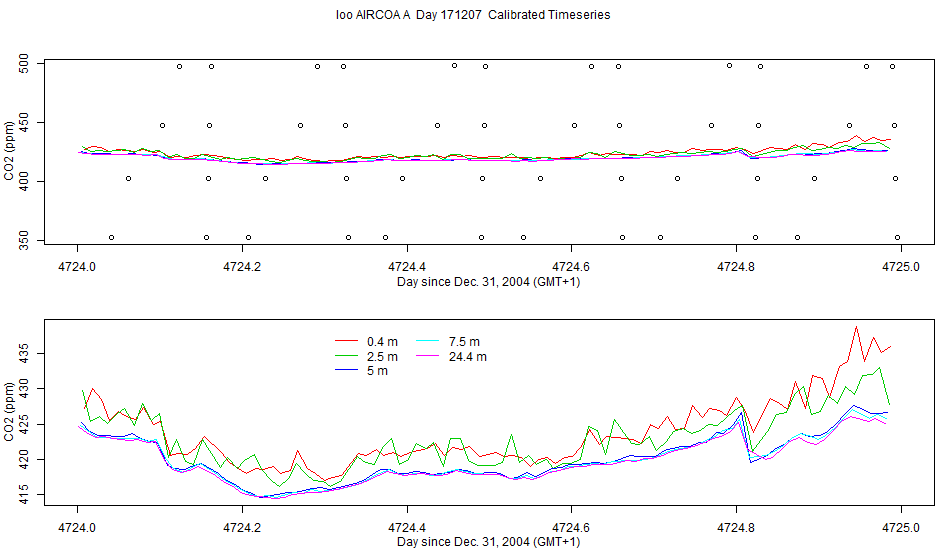Select the '24.4 m' legend label
Image resolution: width=950 pixels, height=550 pixels.
click(x=468, y=357)
